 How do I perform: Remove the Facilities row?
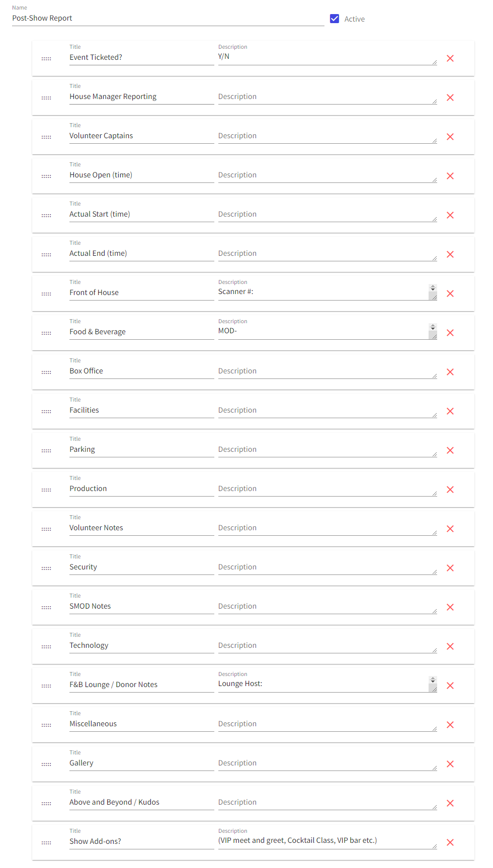click(450, 411)
